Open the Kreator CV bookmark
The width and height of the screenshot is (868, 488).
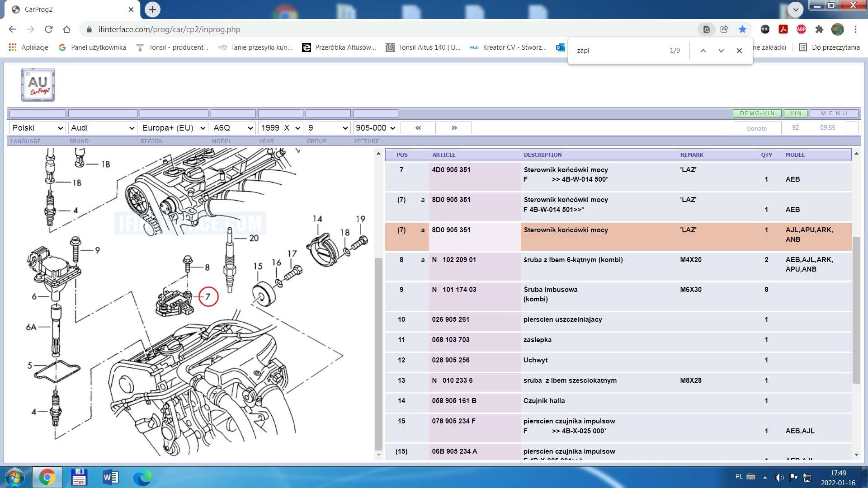[x=509, y=47]
